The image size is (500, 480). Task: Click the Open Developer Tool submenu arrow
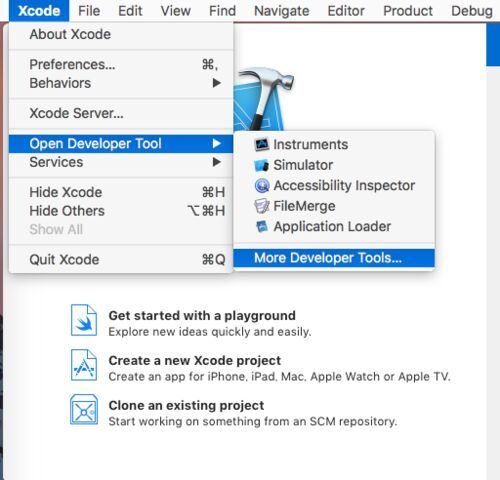217,144
